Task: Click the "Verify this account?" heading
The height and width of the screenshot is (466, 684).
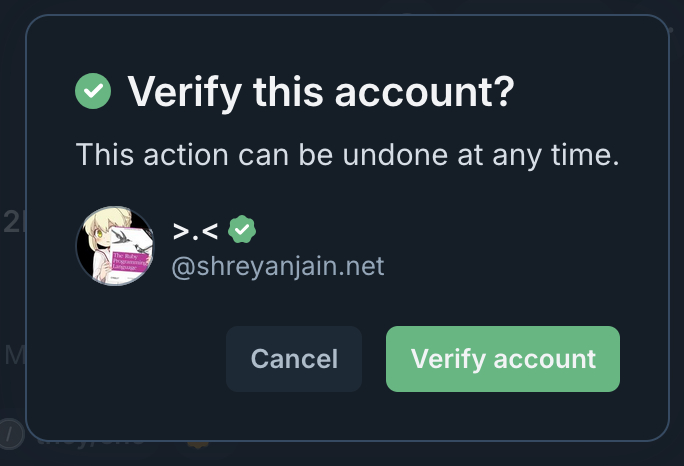Action: pos(320,93)
